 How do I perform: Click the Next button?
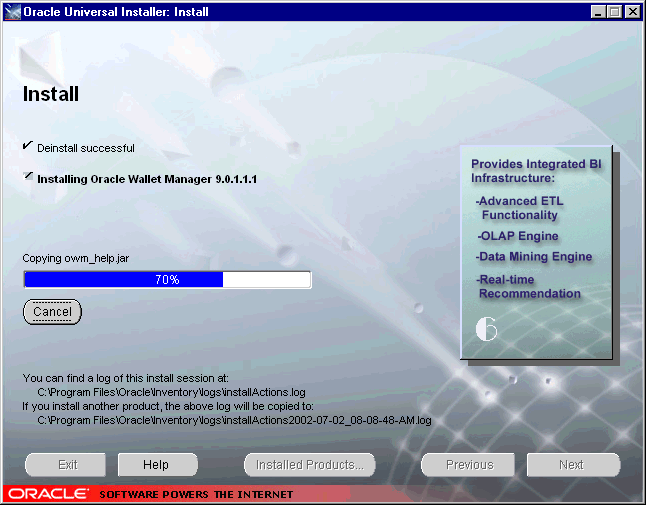[x=573, y=465]
